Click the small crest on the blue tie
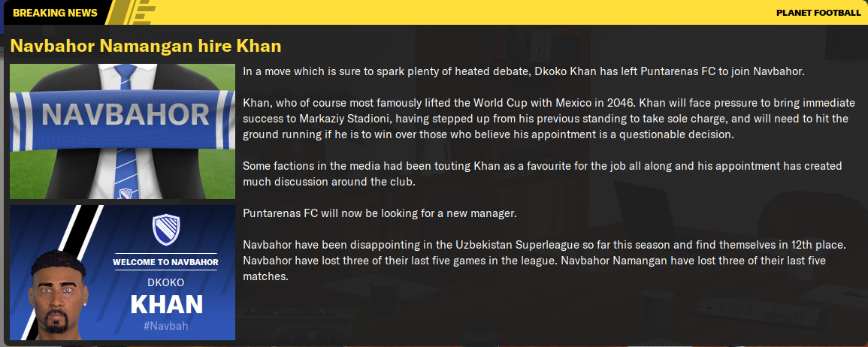The image size is (868, 347). 126,193
